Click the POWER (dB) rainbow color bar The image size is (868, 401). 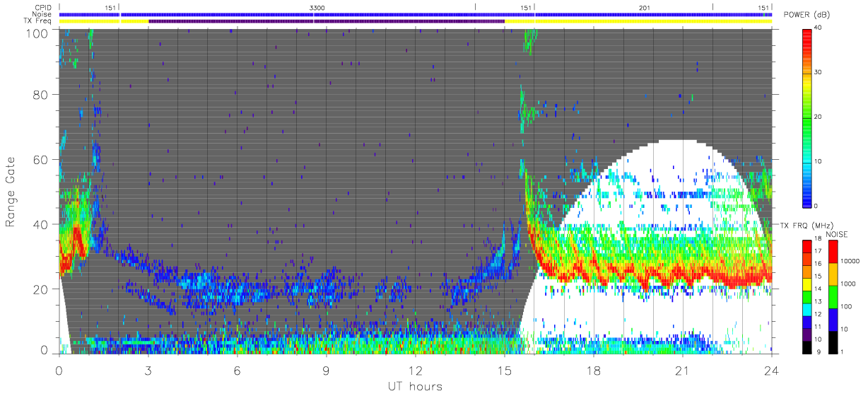tap(807, 117)
